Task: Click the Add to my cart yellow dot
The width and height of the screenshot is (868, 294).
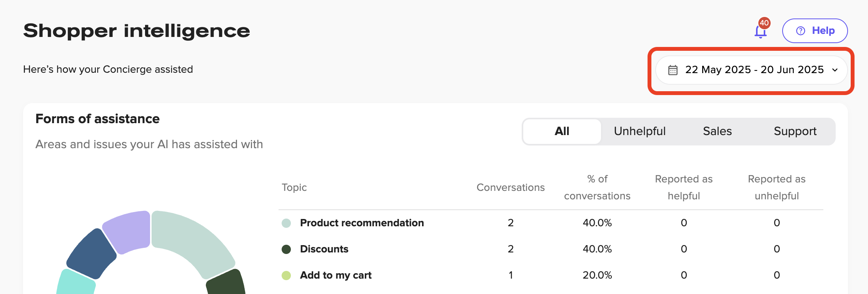Action: 286,275
